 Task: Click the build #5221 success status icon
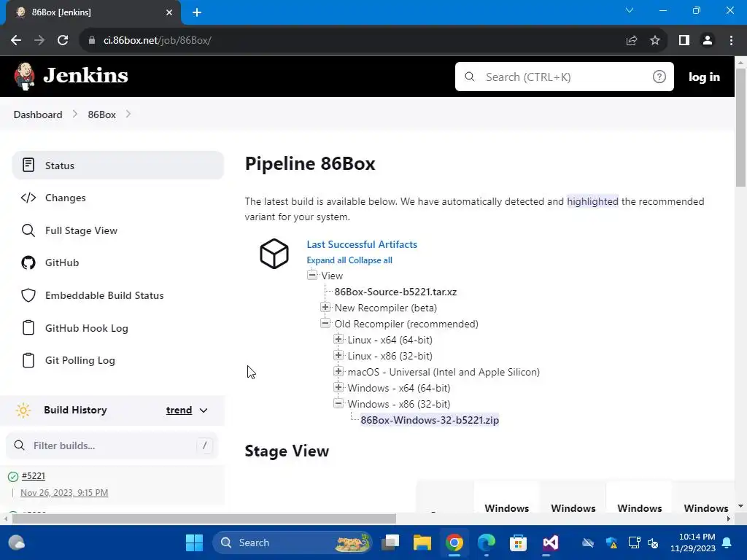tap(13, 476)
